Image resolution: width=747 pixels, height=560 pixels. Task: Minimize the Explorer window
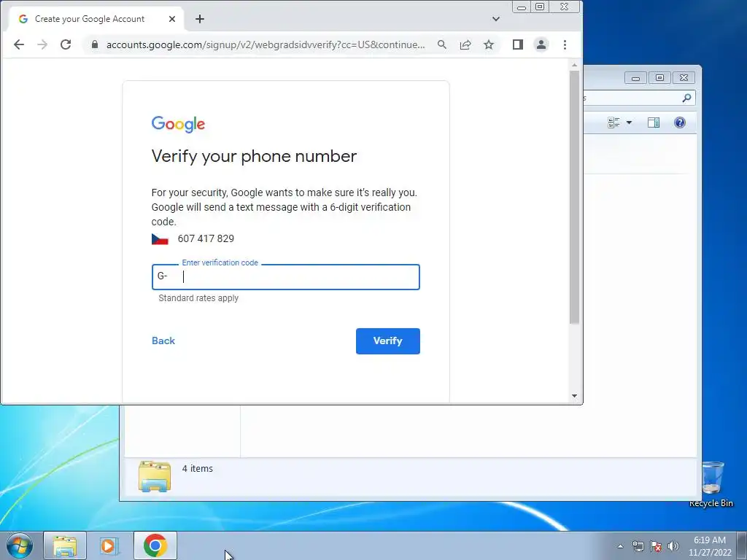click(x=635, y=77)
